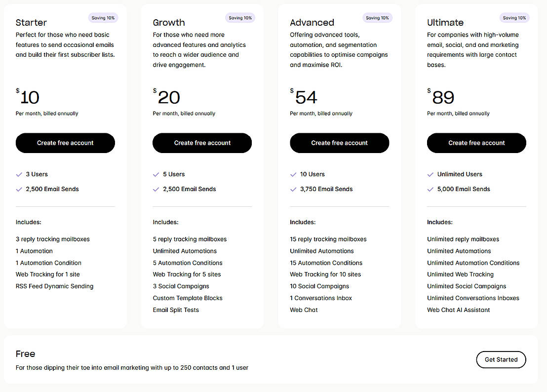Click Starter plan's 2,500 Email Sends checkmark
This screenshot has height=392, width=547.
(19, 189)
